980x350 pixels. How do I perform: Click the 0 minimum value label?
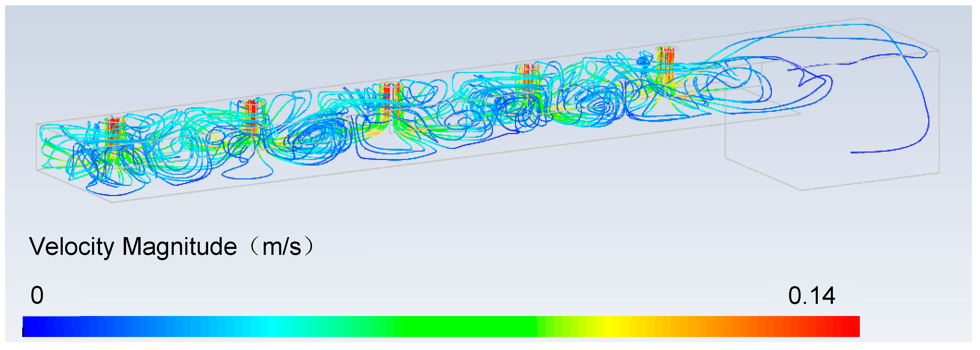click(37, 295)
